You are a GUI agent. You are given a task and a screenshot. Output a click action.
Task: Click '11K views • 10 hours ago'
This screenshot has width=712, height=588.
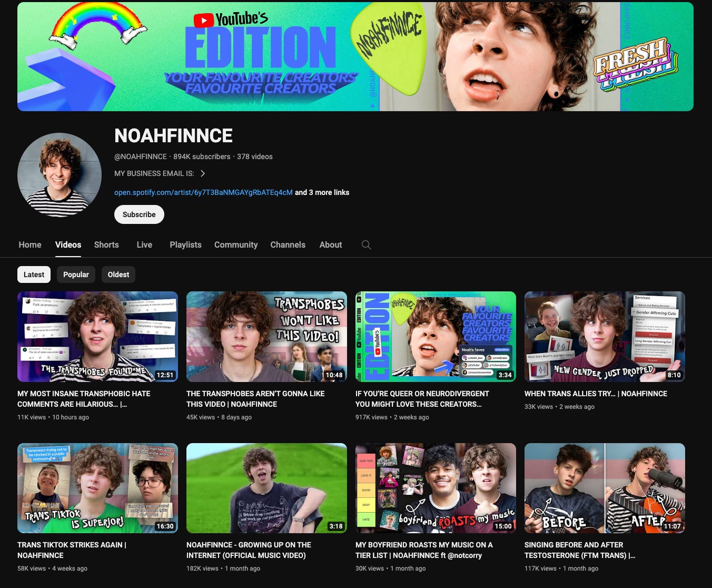(x=53, y=417)
